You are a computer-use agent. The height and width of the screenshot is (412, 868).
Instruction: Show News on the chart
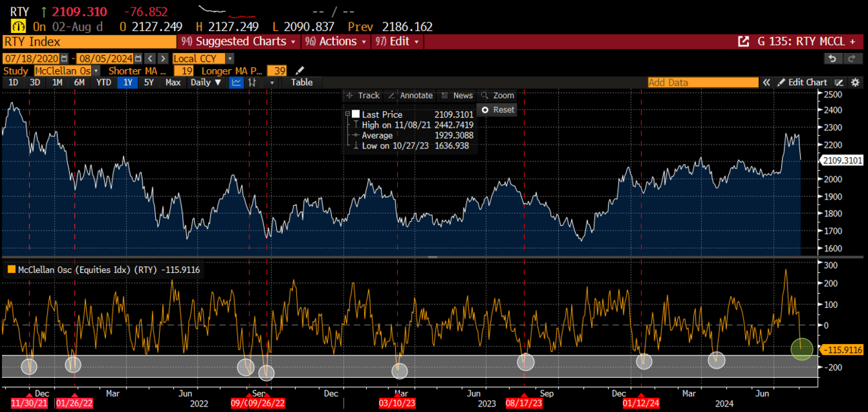click(x=457, y=95)
